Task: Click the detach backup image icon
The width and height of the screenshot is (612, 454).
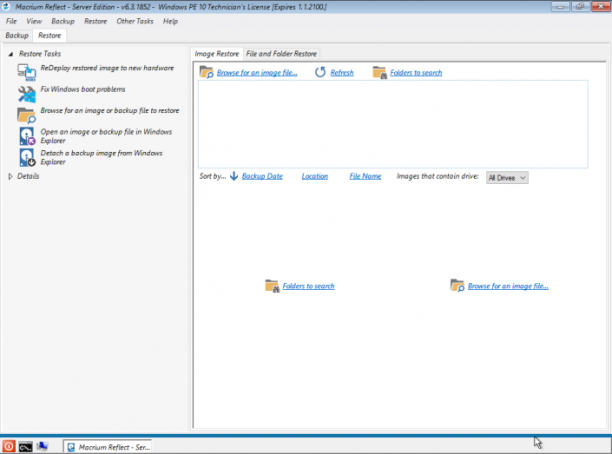Action: click(27, 158)
